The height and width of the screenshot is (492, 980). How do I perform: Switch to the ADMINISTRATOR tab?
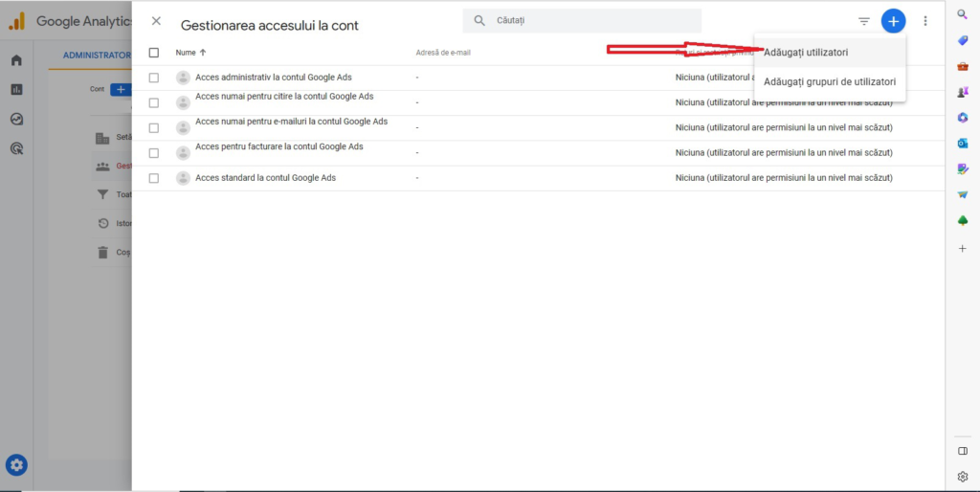[97, 55]
